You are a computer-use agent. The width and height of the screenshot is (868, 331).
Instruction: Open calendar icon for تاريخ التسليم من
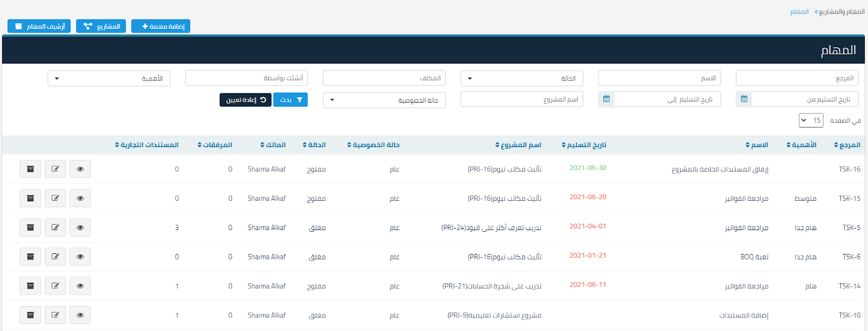(x=744, y=99)
